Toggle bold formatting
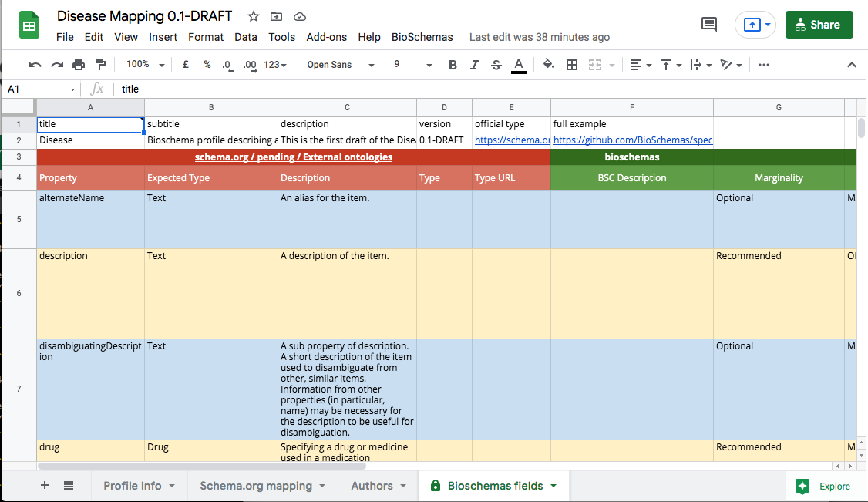Viewport: 868px width, 502px height. [x=453, y=65]
